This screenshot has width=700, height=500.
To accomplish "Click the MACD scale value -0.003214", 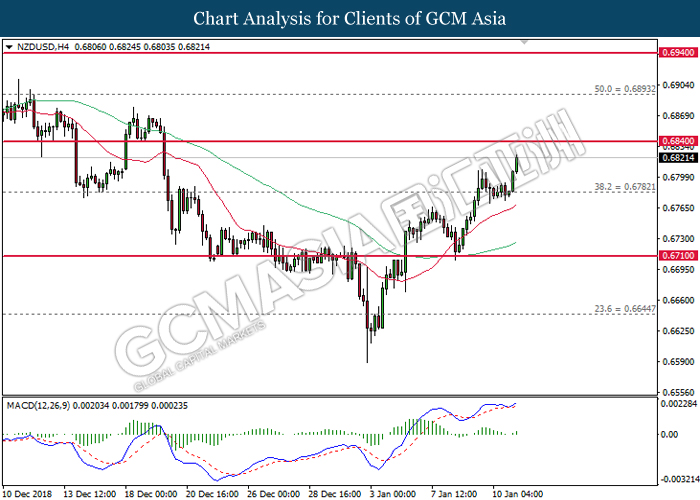I will click(x=679, y=479).
